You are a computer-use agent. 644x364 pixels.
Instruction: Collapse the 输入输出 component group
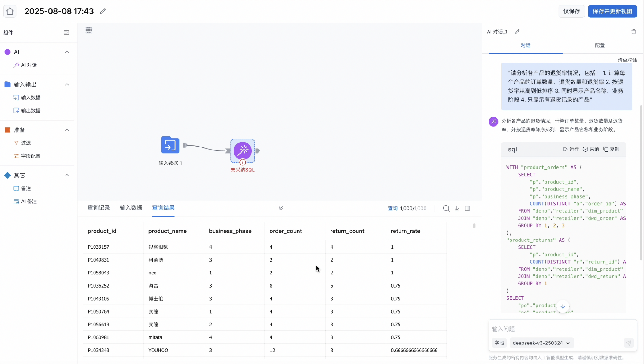67,84
